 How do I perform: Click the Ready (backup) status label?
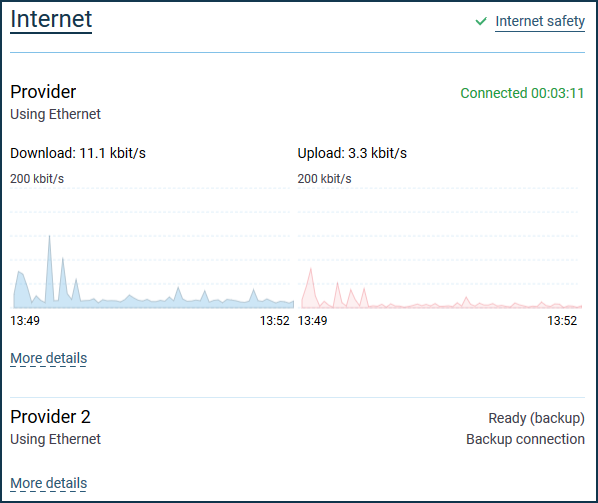(x=536, y=418)
